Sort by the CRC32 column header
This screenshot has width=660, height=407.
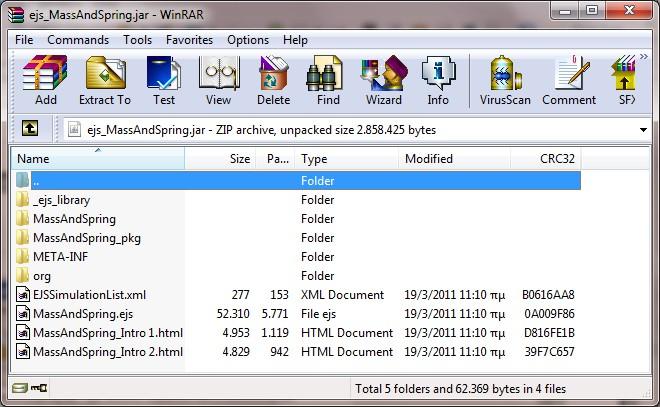pos(546,159)
